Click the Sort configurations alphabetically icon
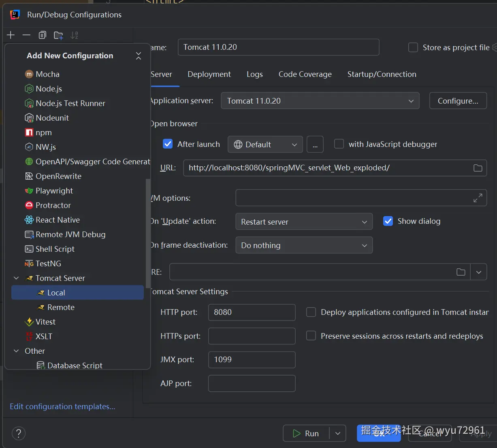The height and width of the screenshot is (448, 497). [74, 35]
